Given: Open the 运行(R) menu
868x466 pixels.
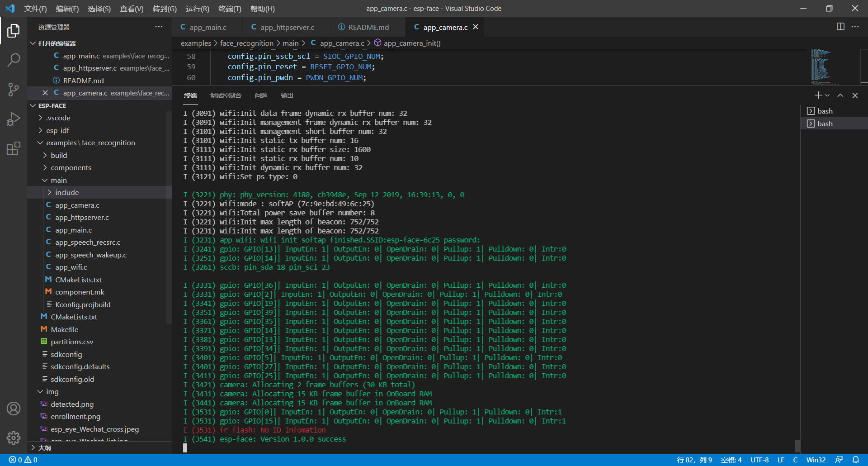Looking at the screenshot, I should click(198, 9).
